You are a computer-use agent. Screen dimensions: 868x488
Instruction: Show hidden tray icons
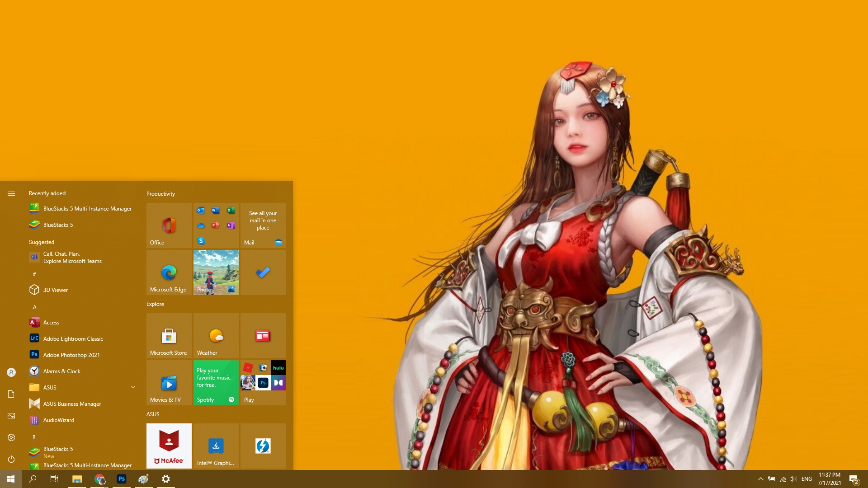pos(760,479)
